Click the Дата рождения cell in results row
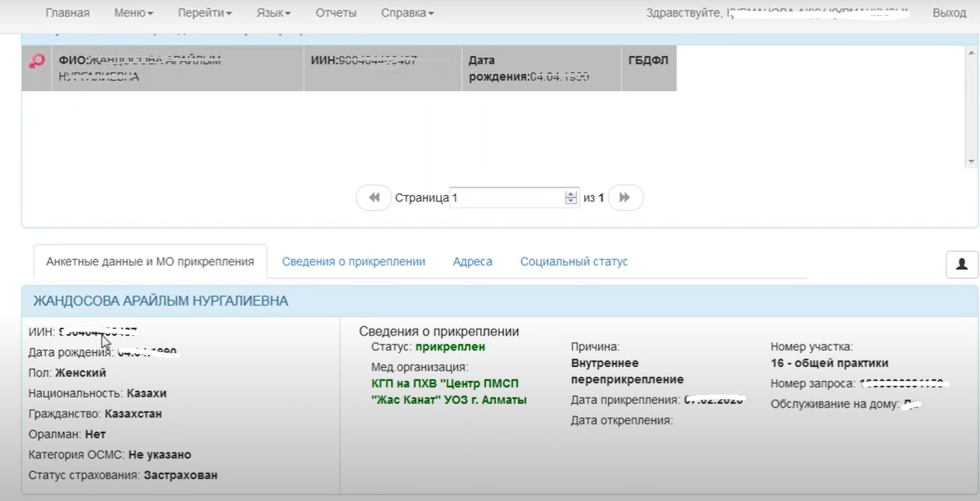 (x=542, y=68)
